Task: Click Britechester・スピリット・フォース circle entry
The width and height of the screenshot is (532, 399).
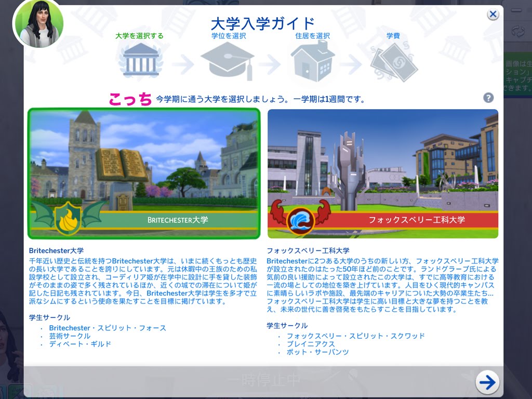Action: (108, 328)
